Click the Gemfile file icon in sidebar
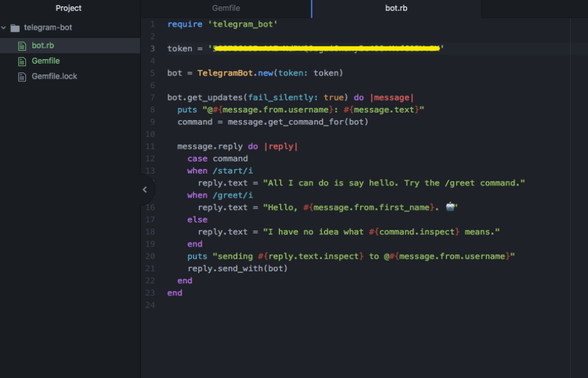 [x=23, y=61]
